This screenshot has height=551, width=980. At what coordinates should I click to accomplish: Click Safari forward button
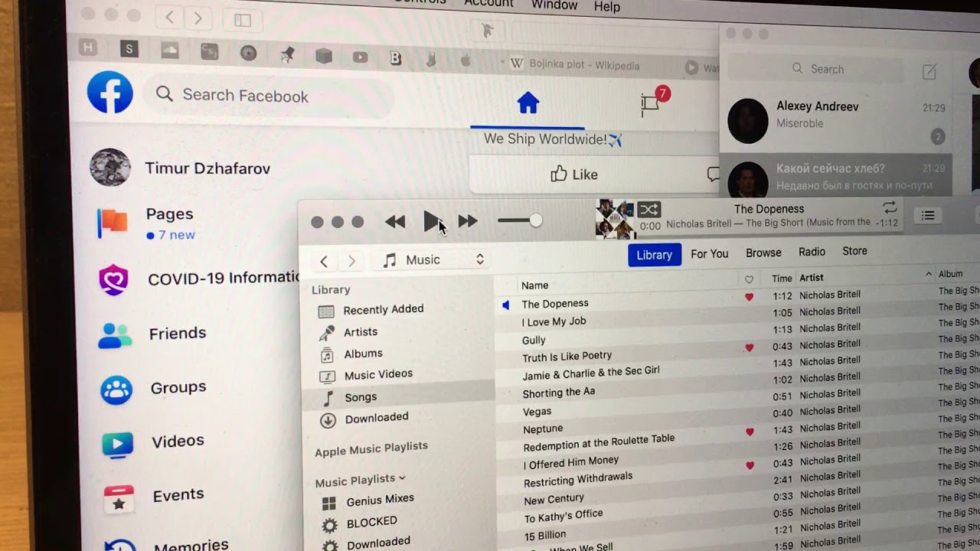[198, 18]
